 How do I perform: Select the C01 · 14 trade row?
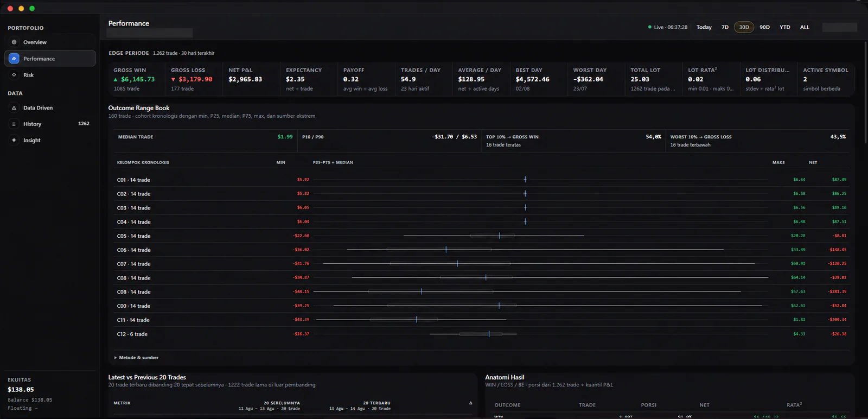point(482,180)
